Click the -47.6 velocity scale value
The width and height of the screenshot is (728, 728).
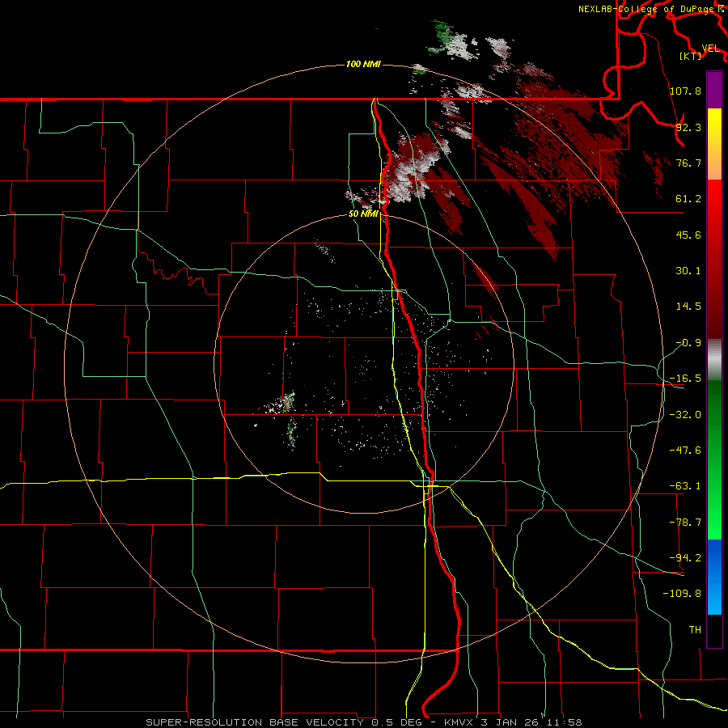click(x=685, y=451)
